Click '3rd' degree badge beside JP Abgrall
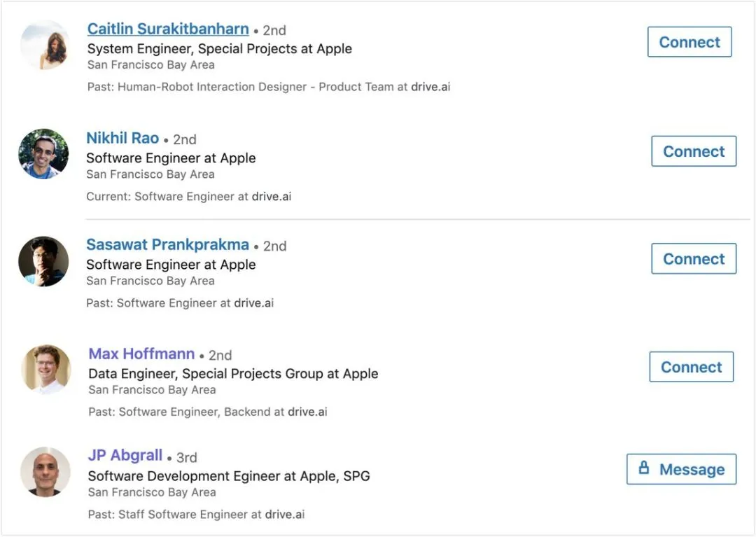 coord(187,457)
